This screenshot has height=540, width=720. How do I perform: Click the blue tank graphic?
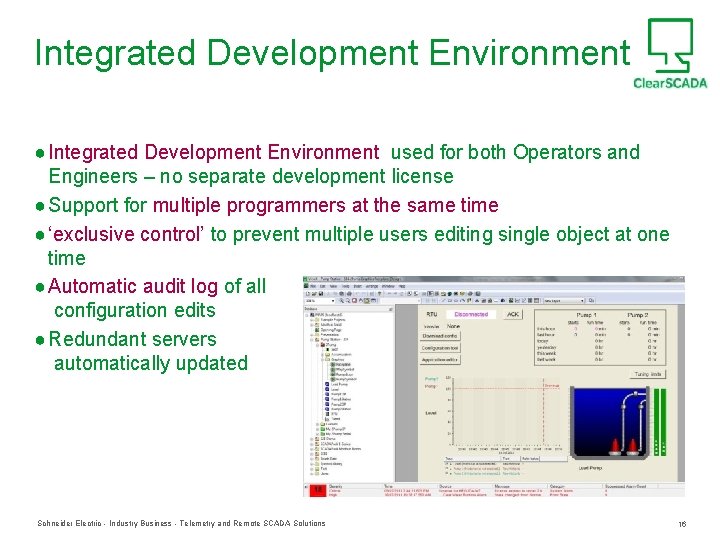[609, 422]
